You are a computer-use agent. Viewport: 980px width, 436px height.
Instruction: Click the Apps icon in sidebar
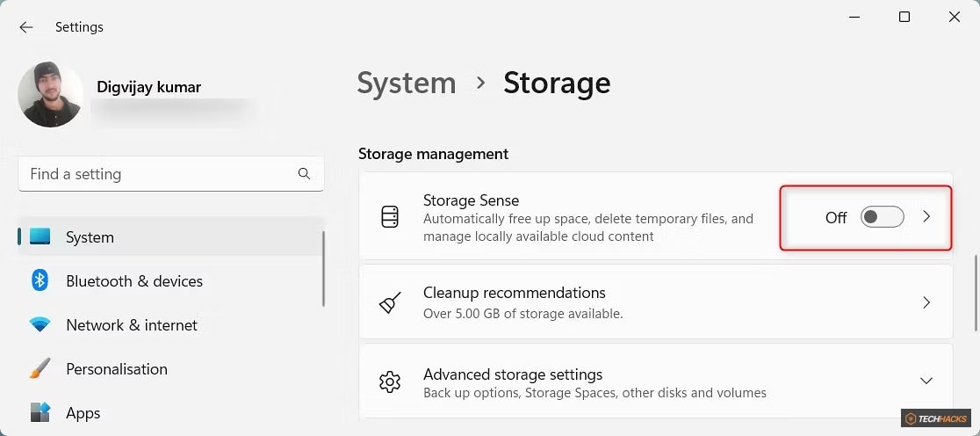[x=40, y=412]
